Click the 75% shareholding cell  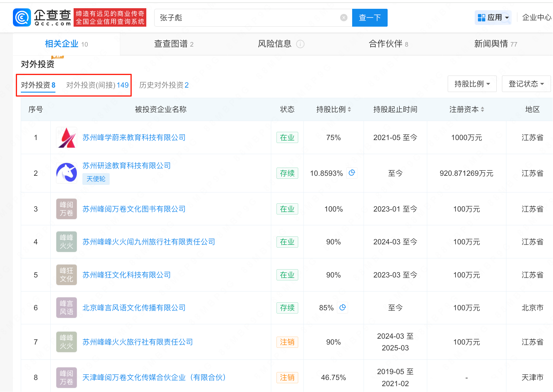333,137
